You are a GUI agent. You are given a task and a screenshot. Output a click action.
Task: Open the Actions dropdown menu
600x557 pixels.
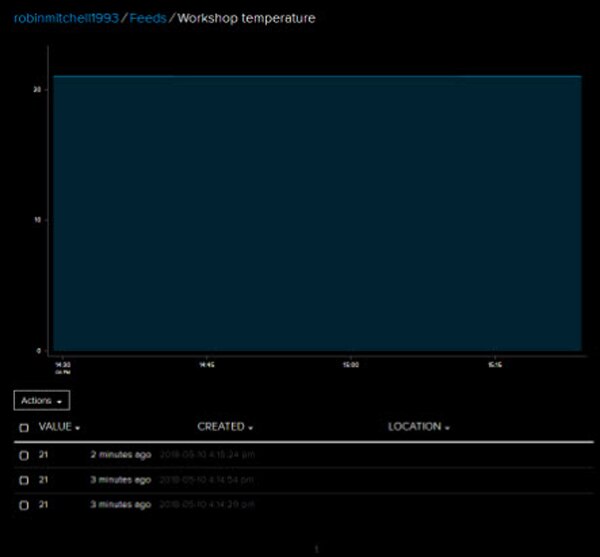pyautogui.click(x=42, y=400)
